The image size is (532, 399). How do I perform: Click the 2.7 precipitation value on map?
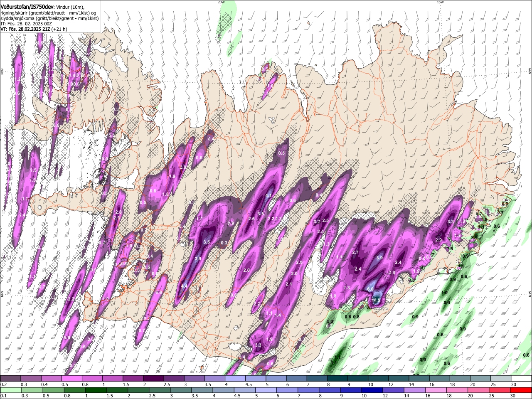(x=355, y=252)
